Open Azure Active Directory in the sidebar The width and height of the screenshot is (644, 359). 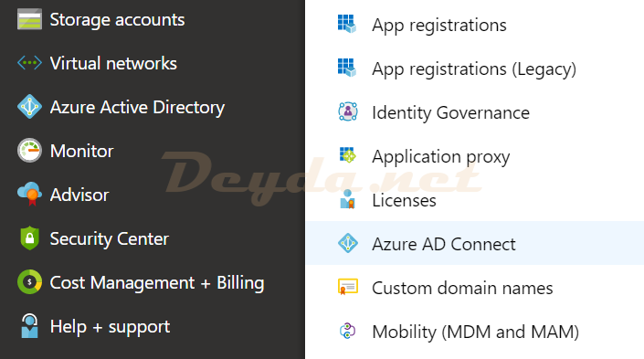point(137,107)
